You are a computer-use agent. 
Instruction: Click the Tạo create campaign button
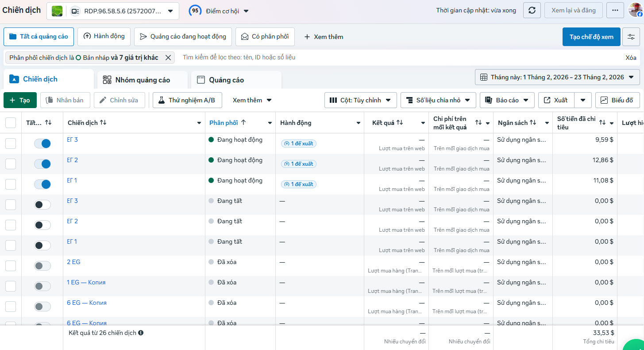click(x=20, y=100)
